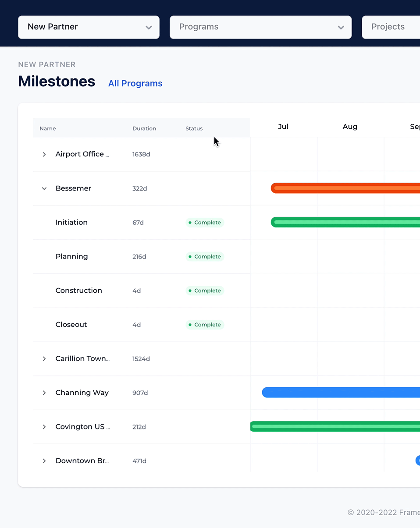The image size is (420, 528).
Task: Sort by the Duration column header
Action: click(144, 128)
